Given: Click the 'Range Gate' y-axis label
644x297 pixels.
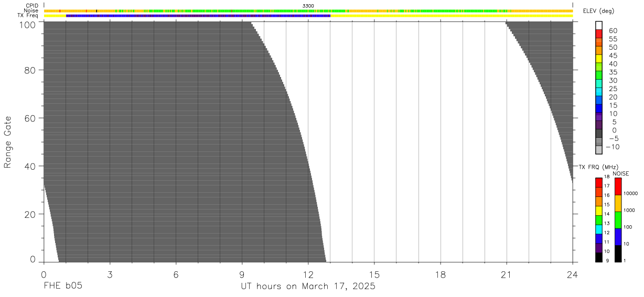Looking at the screenshot, I should 8,142.
